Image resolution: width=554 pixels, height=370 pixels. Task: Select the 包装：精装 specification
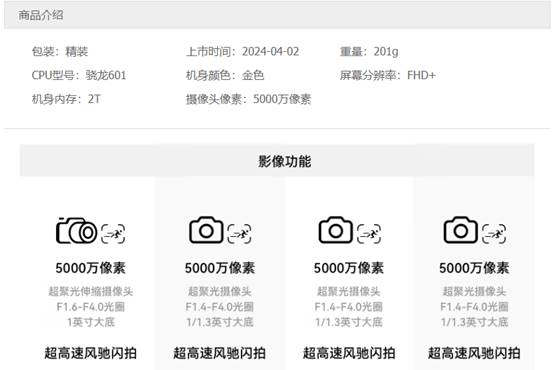coord(60,52)
